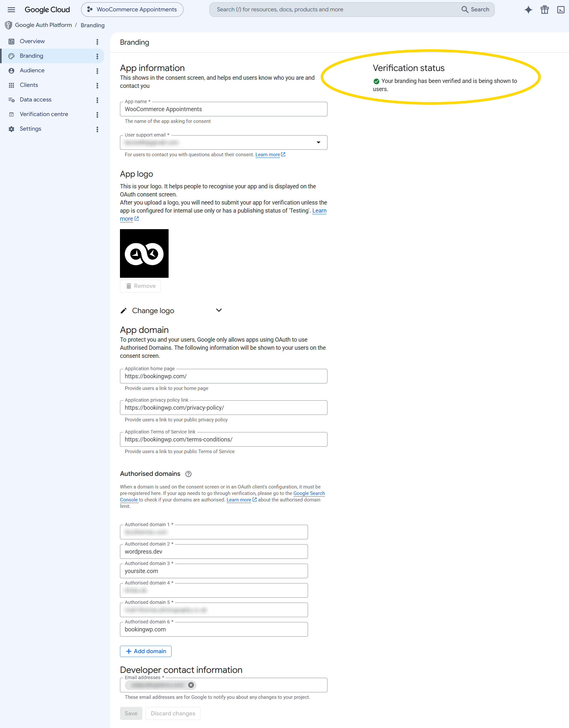Viewport: 569px width, 728px height.
Task: Click the Remove logo button
Action: tap(140, 286)
